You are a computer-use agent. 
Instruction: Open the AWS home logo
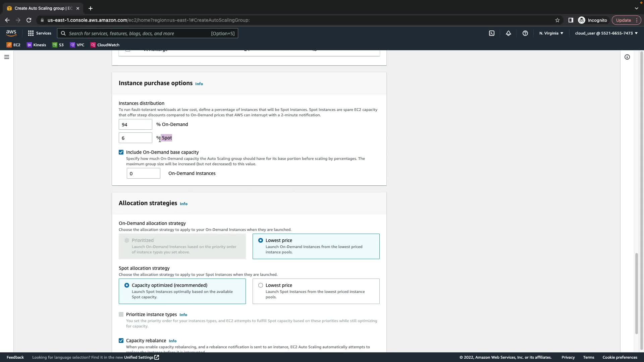click(x=11, y=33)
